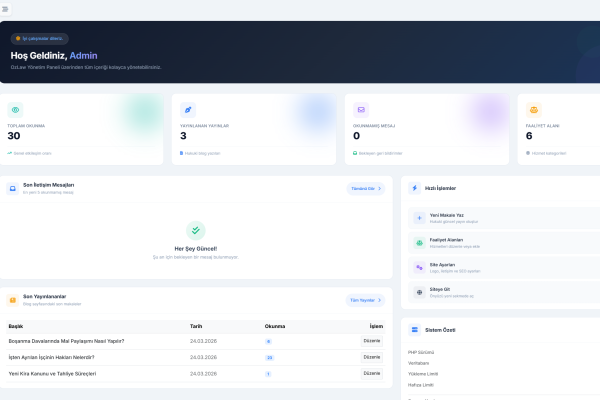Image resolution: width=600 pixels, height=400 pixels.
Task: Click Düzenle for Boşanma Davalarında article
Action: pos(371,341)
